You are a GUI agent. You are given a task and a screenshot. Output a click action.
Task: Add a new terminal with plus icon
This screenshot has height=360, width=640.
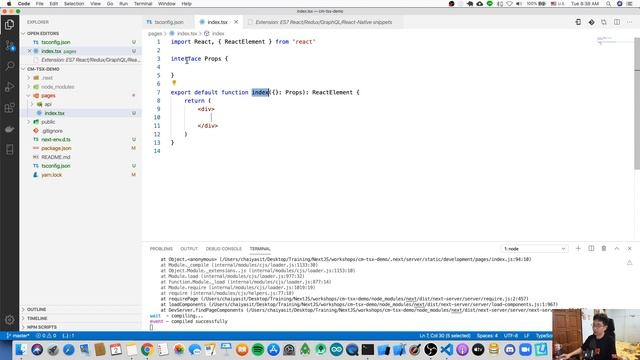578,249
